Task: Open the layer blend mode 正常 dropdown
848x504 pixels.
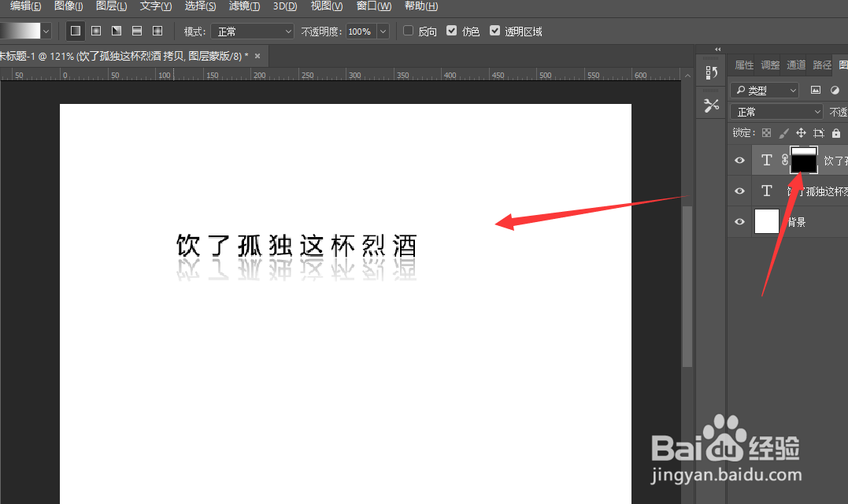Action: tap(776, 112)
